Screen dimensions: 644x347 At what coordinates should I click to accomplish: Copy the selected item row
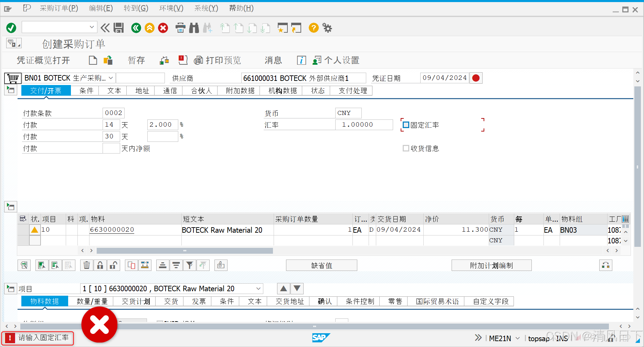[131, 265]
